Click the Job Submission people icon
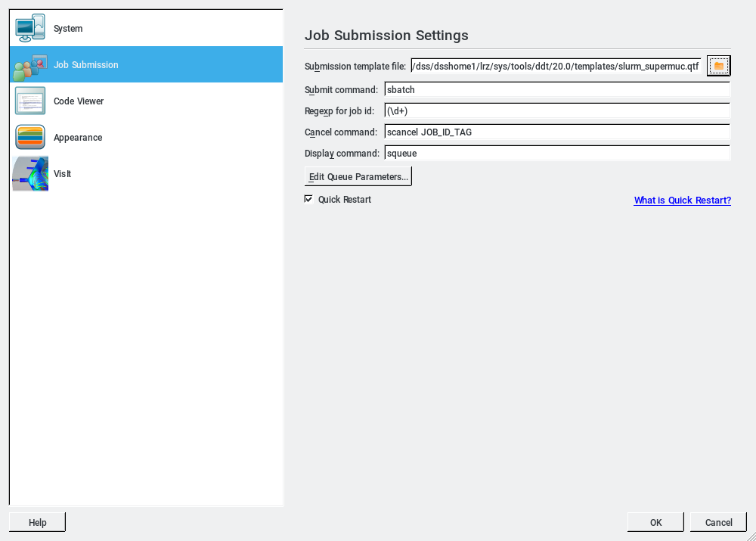This screenshot has height=541, width=756. 30,65
